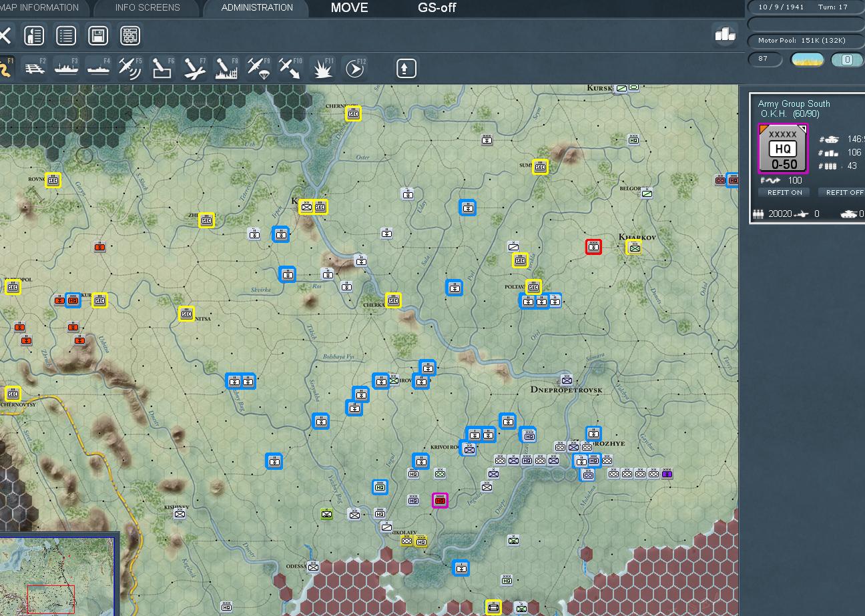Open the bar chart statistics icon
865x616 pixels.
coord(725,34)
